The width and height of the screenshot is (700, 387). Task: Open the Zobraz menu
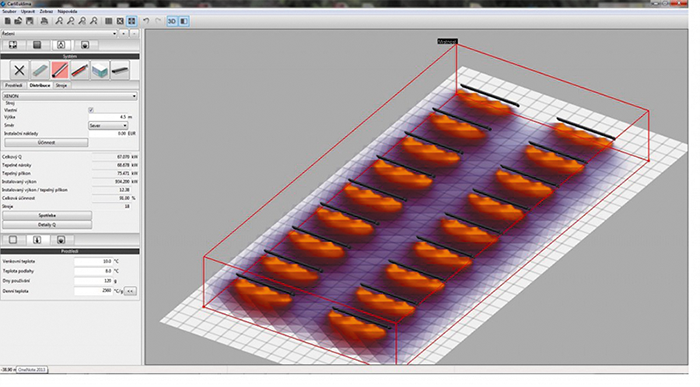click(46, 11)
